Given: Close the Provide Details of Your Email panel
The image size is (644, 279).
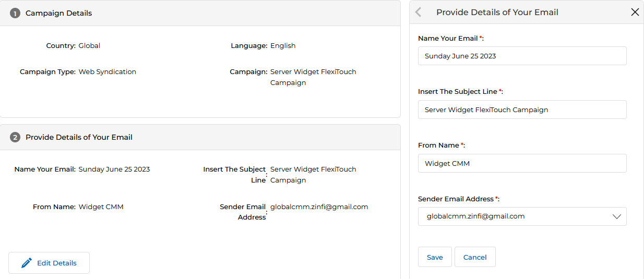Looking at the screenshot, I should click(635, 12).
